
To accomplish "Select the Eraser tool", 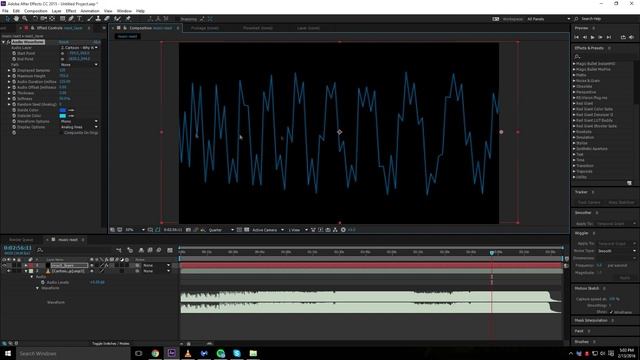I will [107, 19].
